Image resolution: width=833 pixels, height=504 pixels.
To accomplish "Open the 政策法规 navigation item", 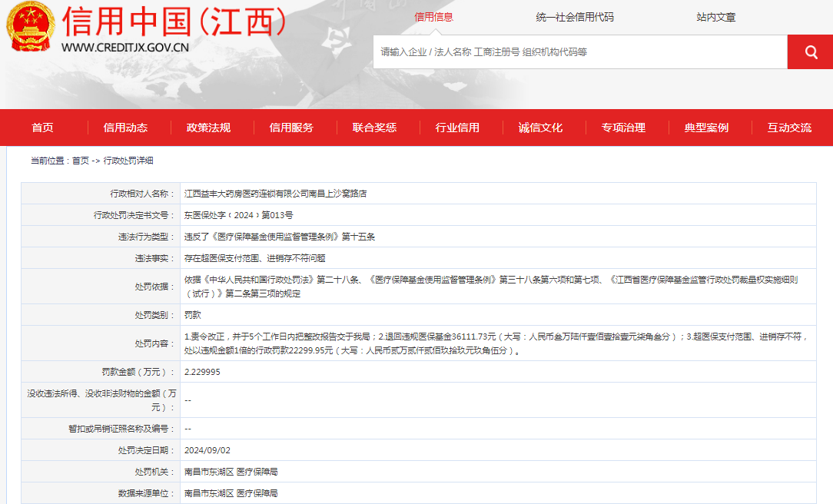I will point(208,128).
